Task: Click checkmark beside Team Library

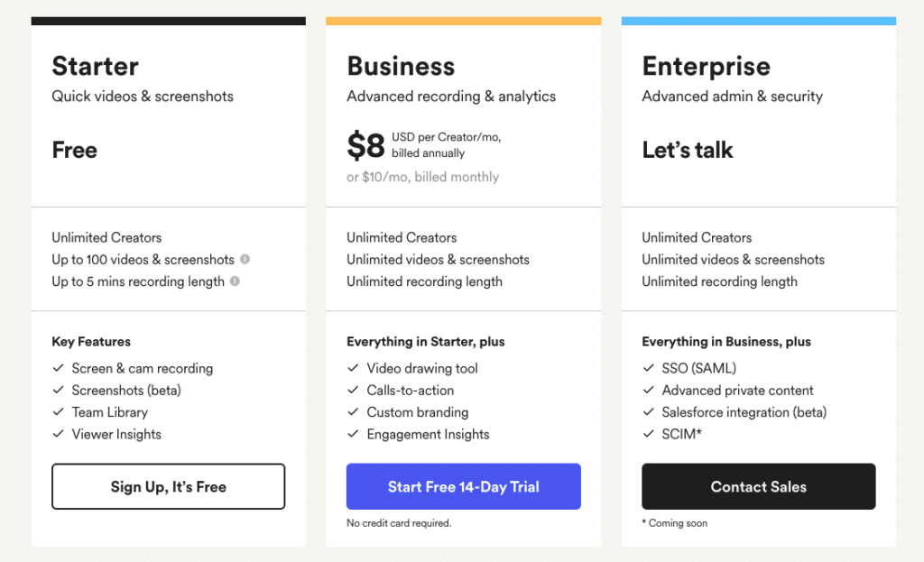Action: click(58, 411)
